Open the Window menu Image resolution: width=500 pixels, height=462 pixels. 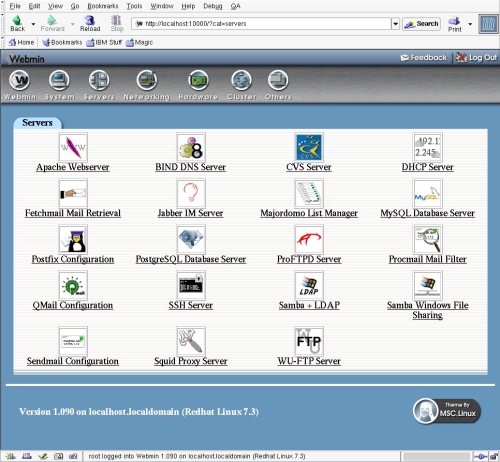tap(162, 6)
